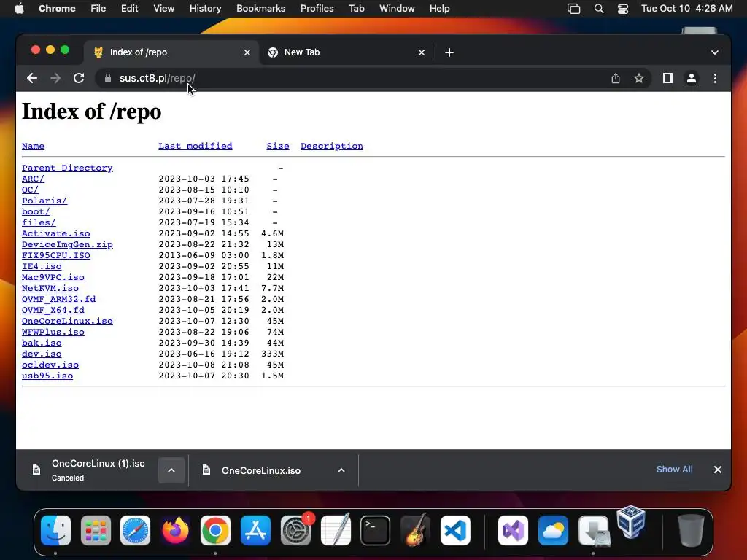
Task: Download bak.iso
Action: [x=42, y=343]
